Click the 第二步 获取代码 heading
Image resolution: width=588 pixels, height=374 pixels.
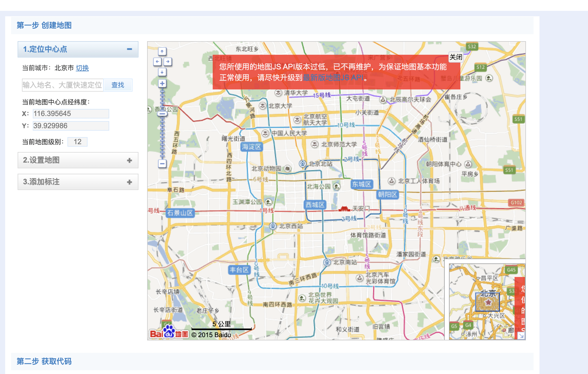(x=44, y=361)
